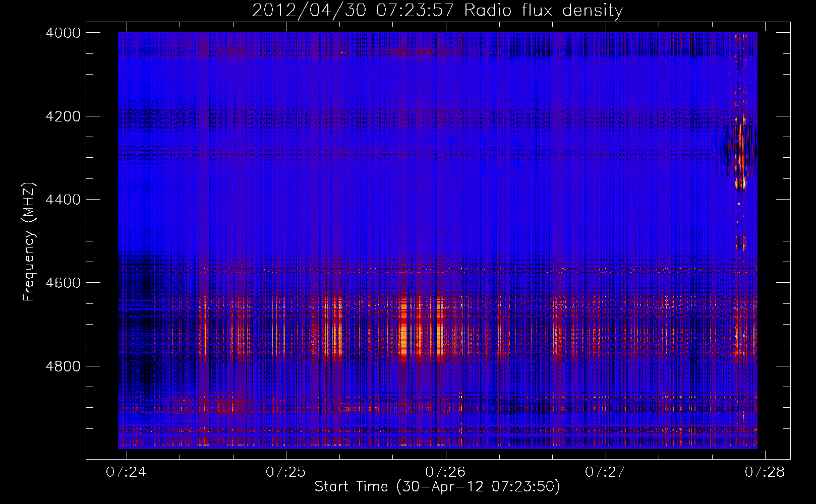816x504 pixels.
Task: Click the '4200' frequency axis label
Action: point(63,116)
